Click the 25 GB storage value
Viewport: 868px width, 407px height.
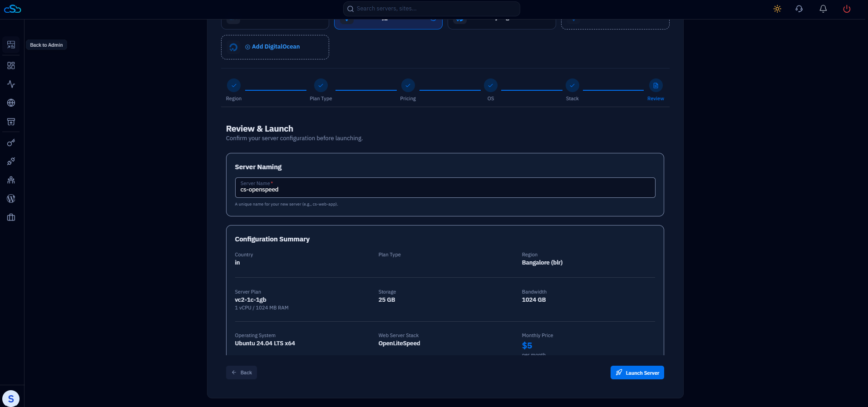[x=387, y=300]
